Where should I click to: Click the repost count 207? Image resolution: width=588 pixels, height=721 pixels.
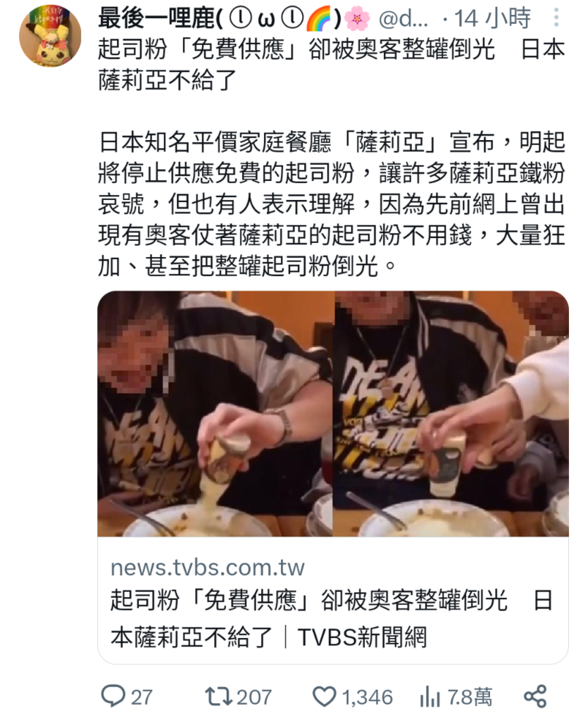coord(254,697)
